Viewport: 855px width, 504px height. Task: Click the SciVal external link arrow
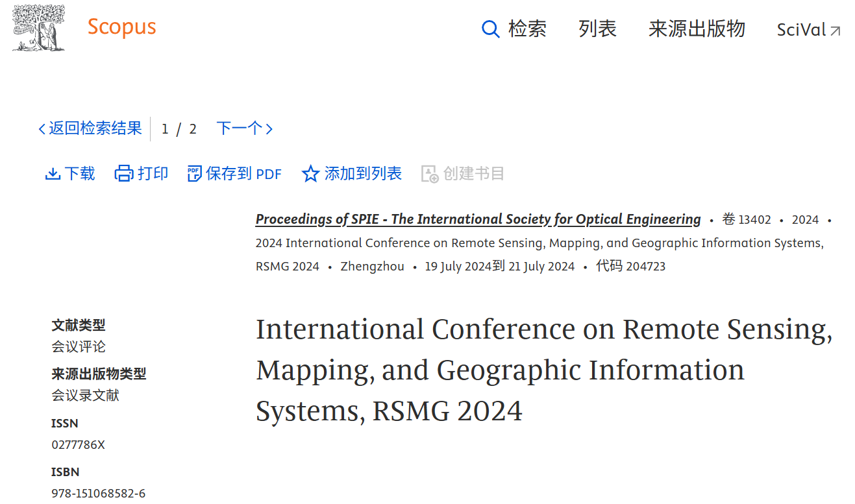click(836, 30)
